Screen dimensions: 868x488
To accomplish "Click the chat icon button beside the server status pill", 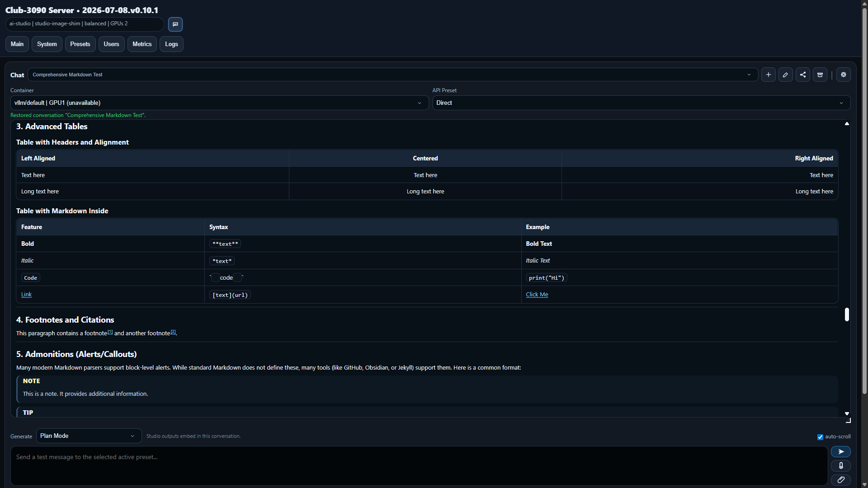I will click(x=175, y=24).
